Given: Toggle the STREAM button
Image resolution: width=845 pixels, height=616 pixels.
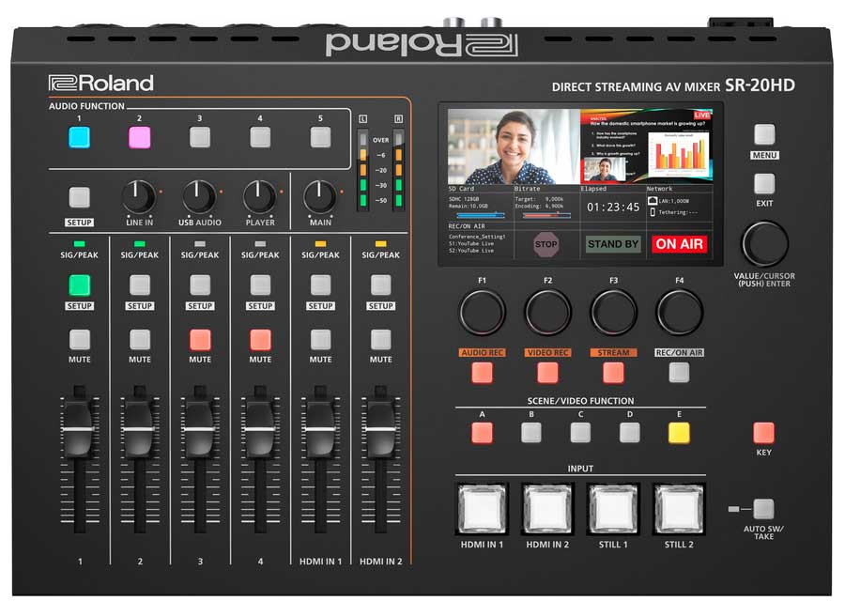Looking at the screenshot, I should [x=613, y=373].
